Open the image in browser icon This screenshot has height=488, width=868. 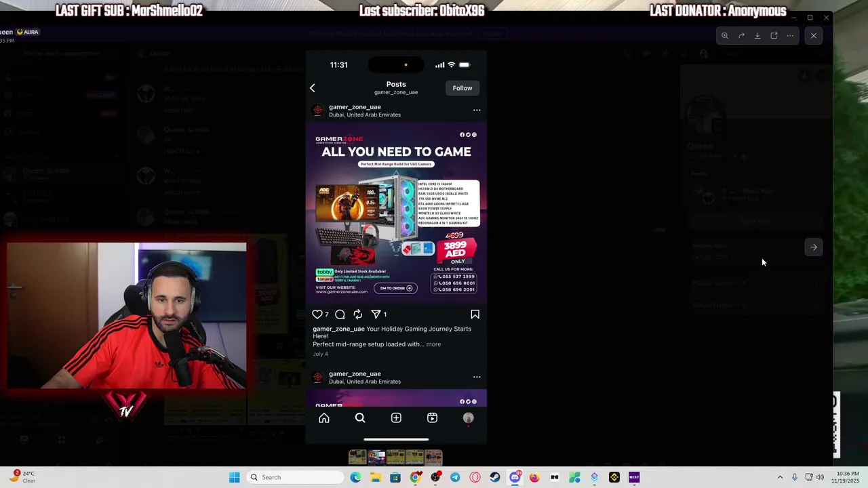pos(774,36)
